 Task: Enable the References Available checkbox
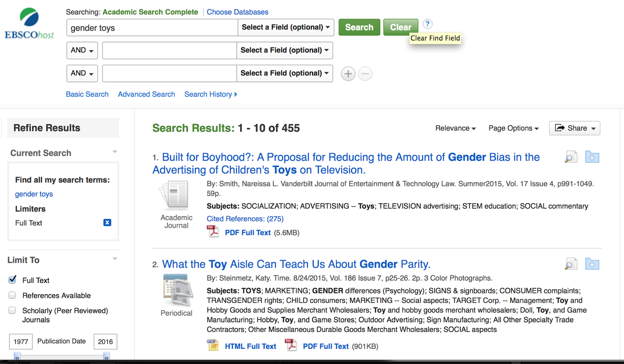(12, 295)
